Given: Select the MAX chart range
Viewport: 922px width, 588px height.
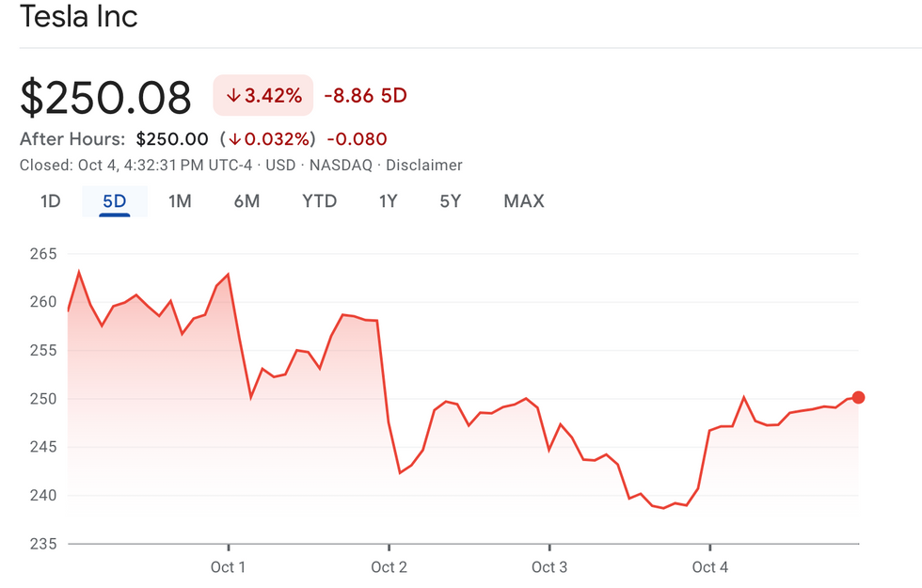Looking at the screenshot, I should (523, 201).
